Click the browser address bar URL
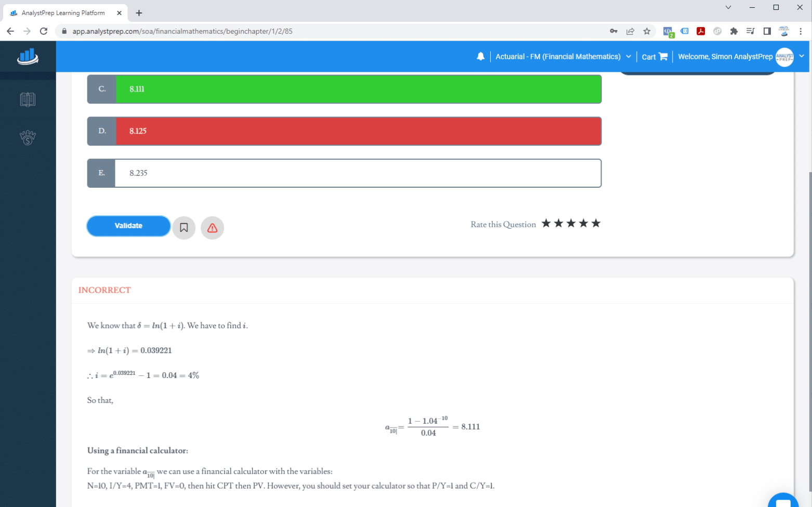The height and width of the screenshot is (507, 812). point(182,31)
